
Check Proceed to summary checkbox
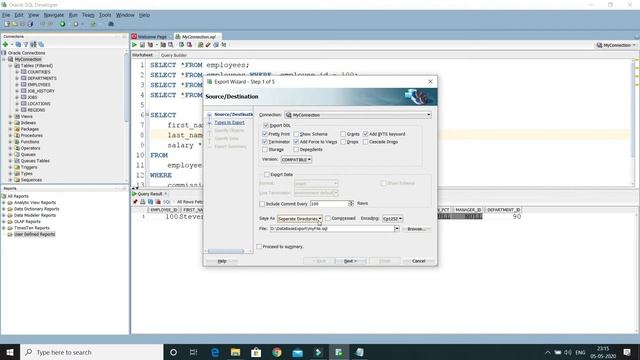coord(259,247)
